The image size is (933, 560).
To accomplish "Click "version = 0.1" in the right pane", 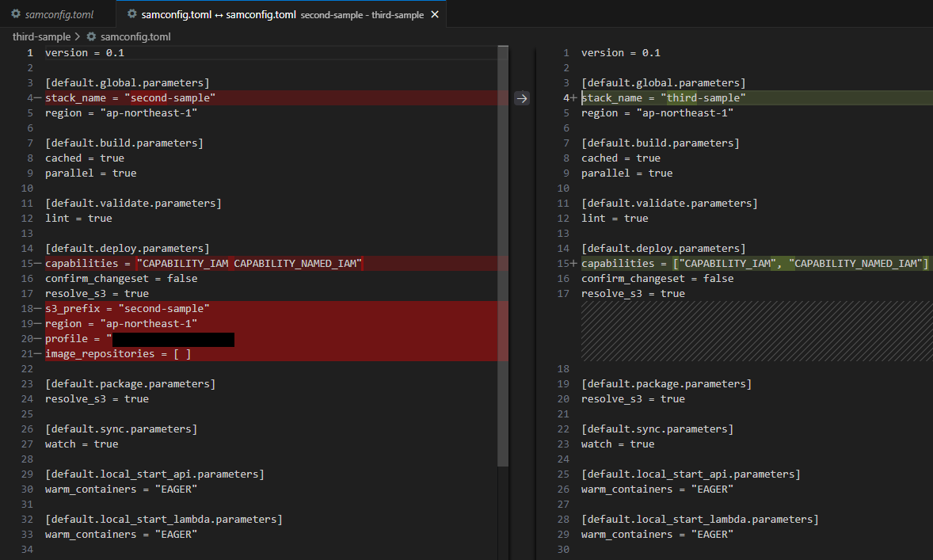I will click(x=621, y=52).
